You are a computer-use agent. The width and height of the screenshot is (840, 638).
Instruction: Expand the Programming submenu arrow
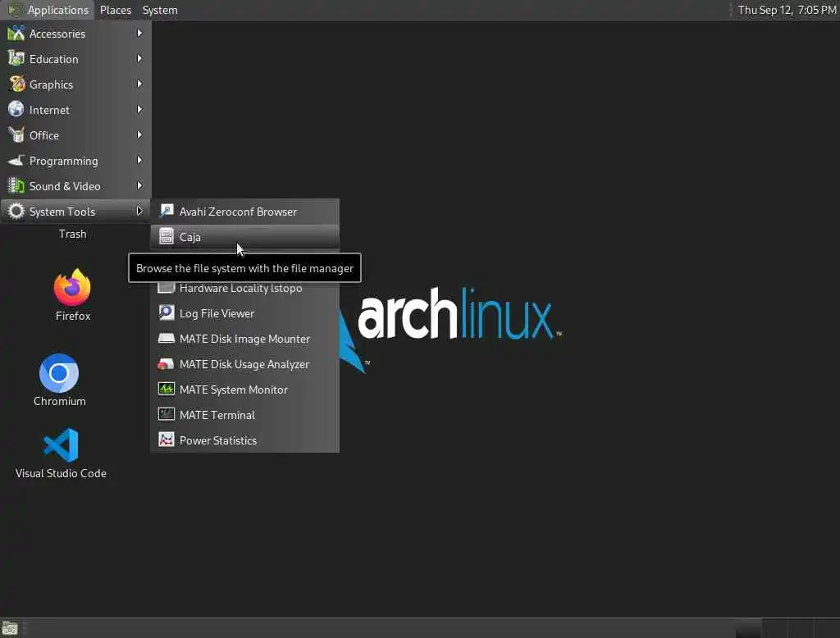(x=139, y=160)
